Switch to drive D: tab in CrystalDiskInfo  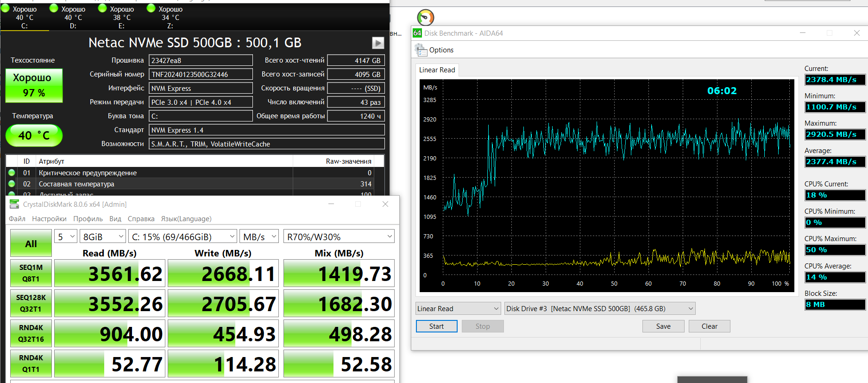click(x=73, y=17)
